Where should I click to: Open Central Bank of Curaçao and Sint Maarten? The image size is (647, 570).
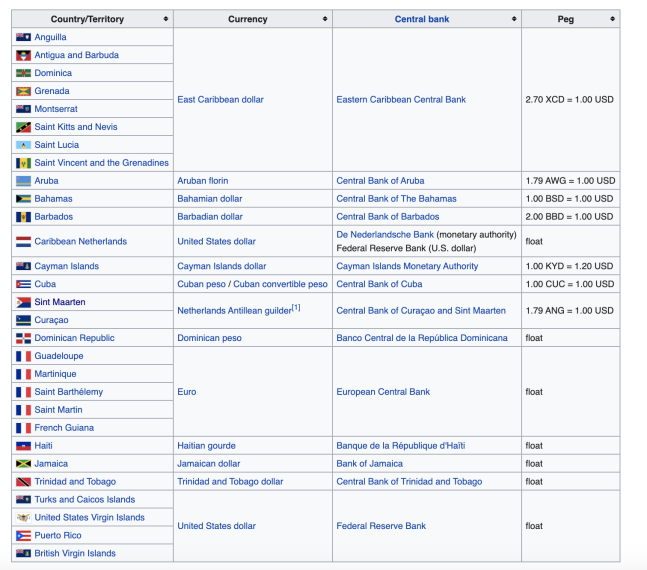pyautogui.click(x=421, y=310)
